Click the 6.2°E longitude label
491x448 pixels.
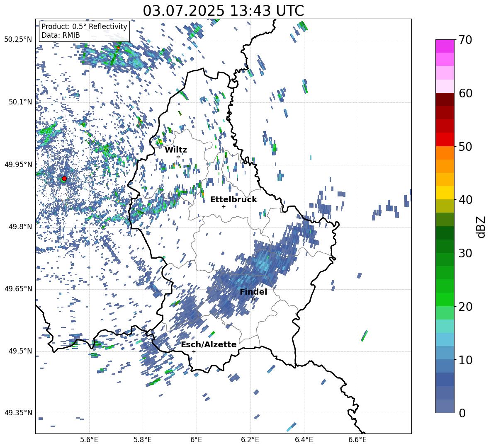coord(250,440)
